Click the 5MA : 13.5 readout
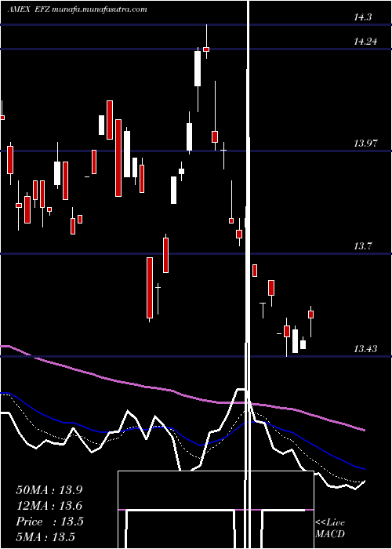392x549 pixels. point(45,537)
